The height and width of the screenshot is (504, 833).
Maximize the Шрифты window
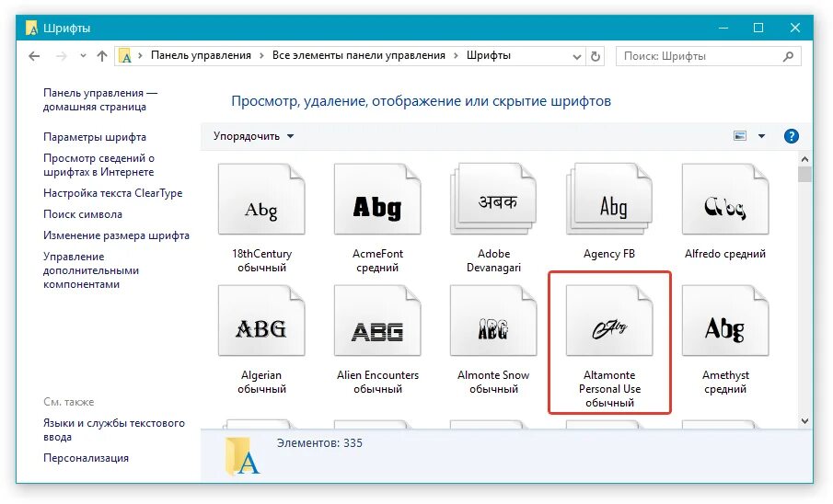click(758, 28)
